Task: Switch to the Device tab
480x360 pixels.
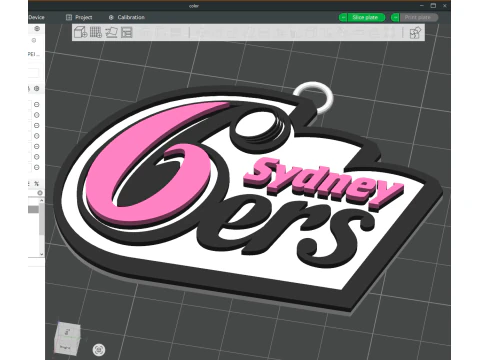Action: coord(36,17)
